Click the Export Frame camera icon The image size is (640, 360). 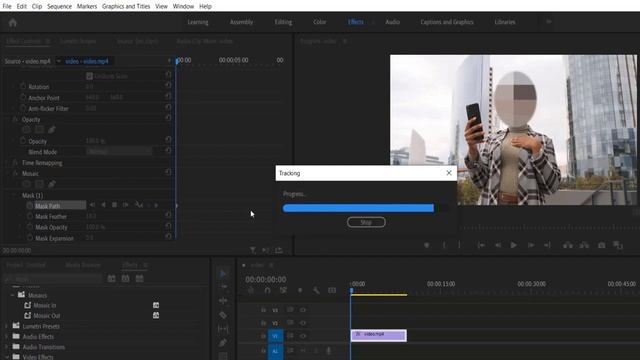pyautogui.click(x=602, y=245)
